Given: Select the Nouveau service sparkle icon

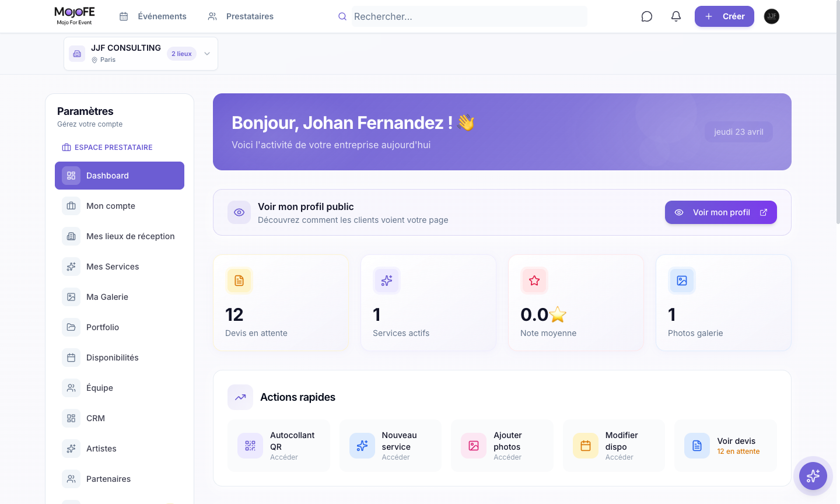Looking at the screenshot, I should (x=362, y=446).
